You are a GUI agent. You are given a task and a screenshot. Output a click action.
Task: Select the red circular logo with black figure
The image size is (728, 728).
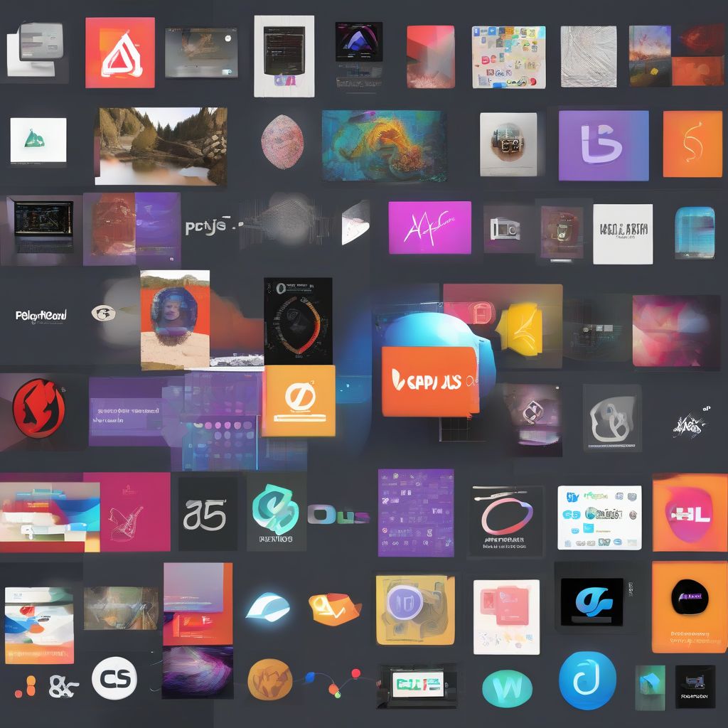(38, 408)
